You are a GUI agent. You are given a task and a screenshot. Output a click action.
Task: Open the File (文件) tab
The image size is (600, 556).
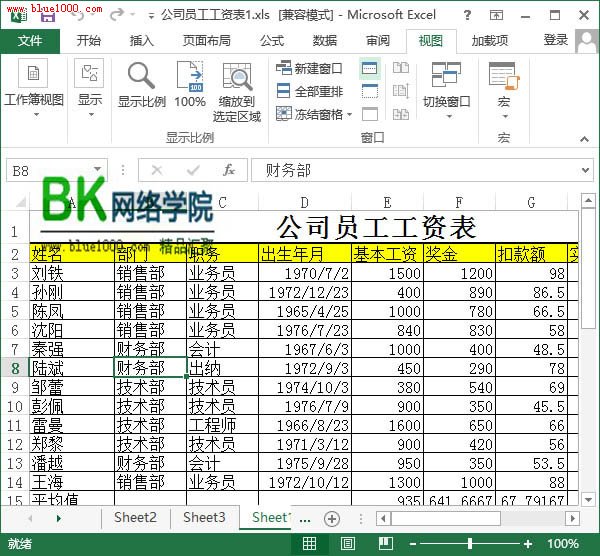coord(30,41)
